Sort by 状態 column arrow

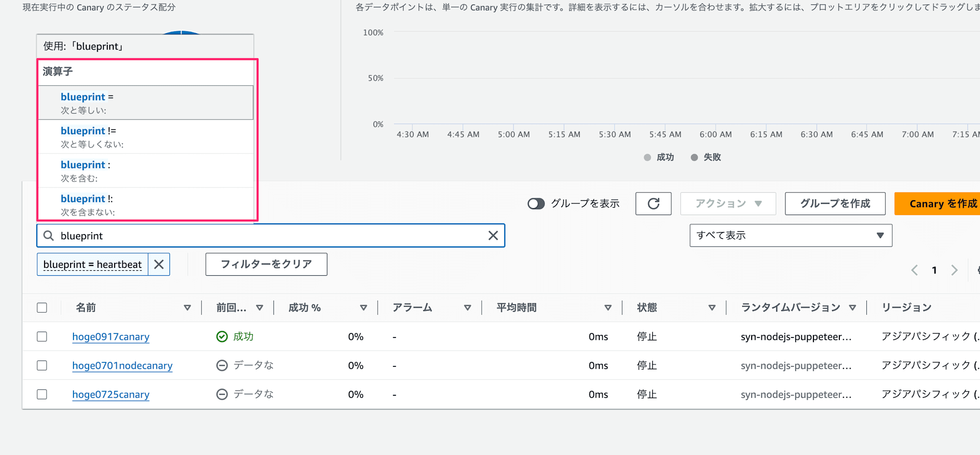(x=712, y=308)
